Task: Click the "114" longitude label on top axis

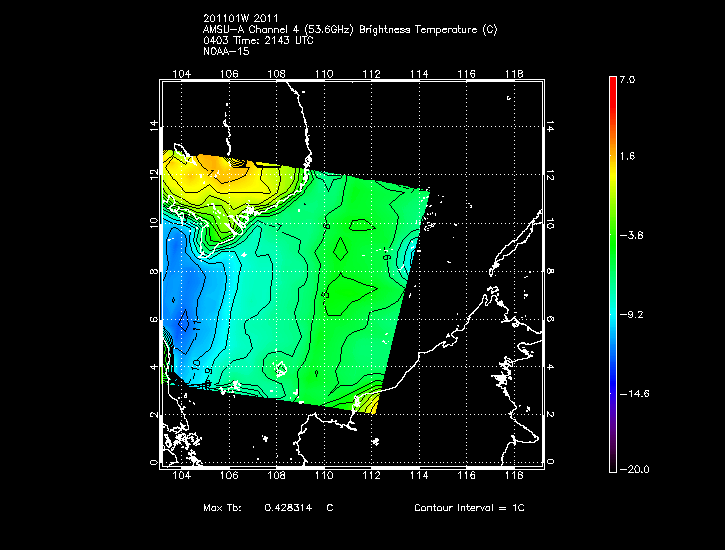Action: click(419, 74)
